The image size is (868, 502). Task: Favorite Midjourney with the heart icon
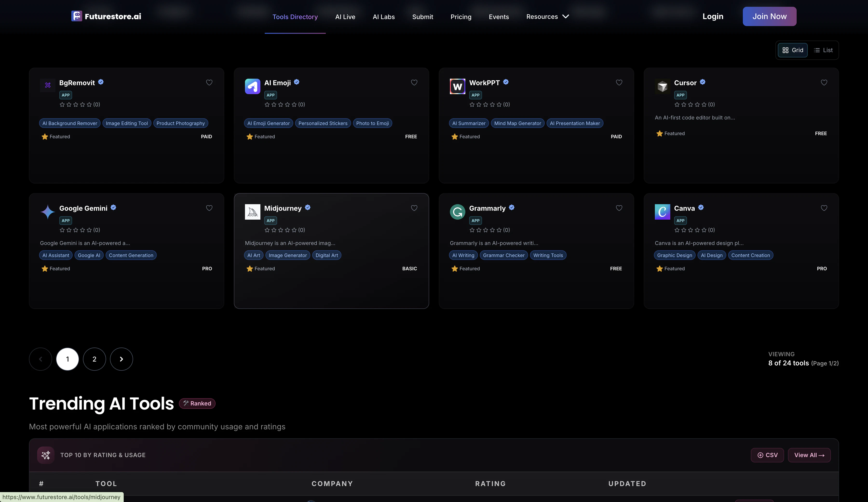pos(414,208)
